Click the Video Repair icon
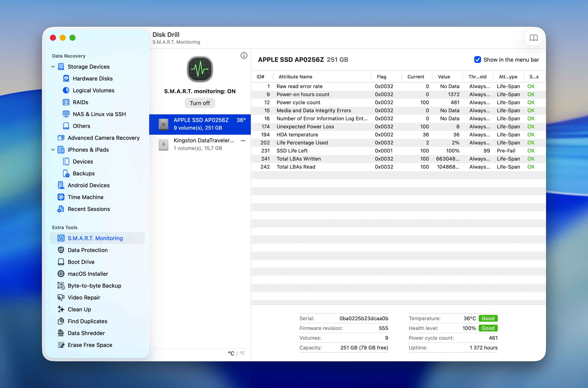The width and height of the screenshot is (588, 388). (x=61, y=297)
